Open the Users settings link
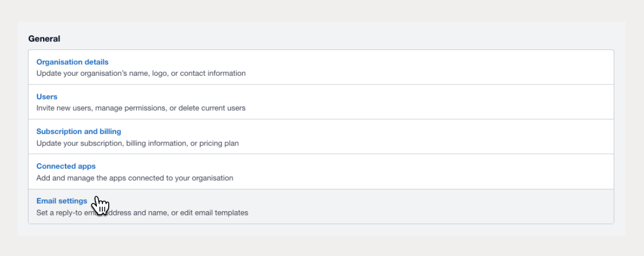 pos(47,97)
